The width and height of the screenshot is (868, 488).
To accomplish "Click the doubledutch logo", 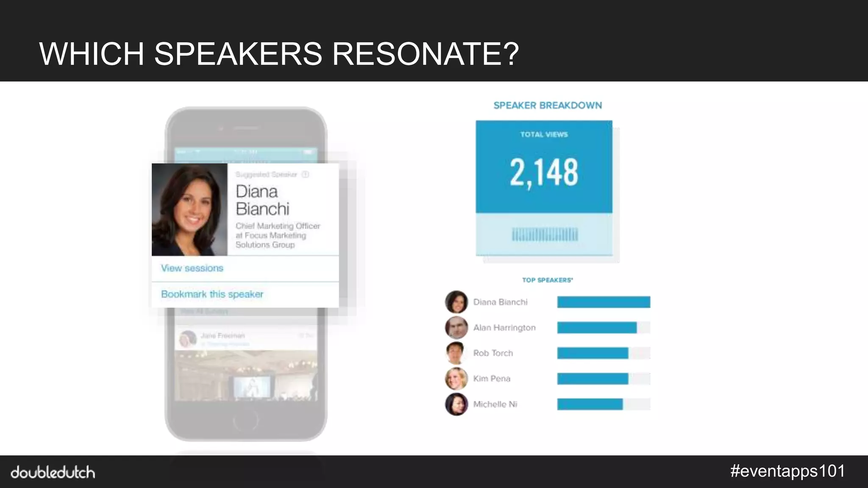I will [x=53, y=472].
